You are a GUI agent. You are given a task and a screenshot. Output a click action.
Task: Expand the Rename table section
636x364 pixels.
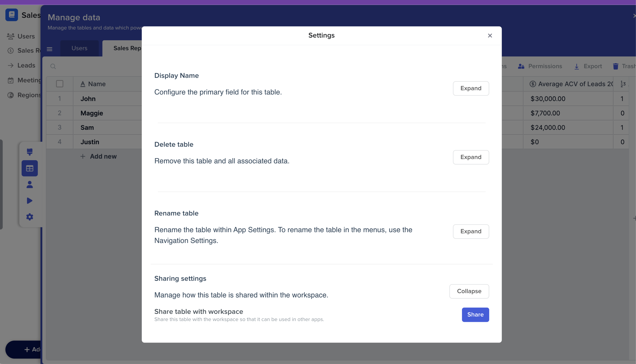point(471,231)
